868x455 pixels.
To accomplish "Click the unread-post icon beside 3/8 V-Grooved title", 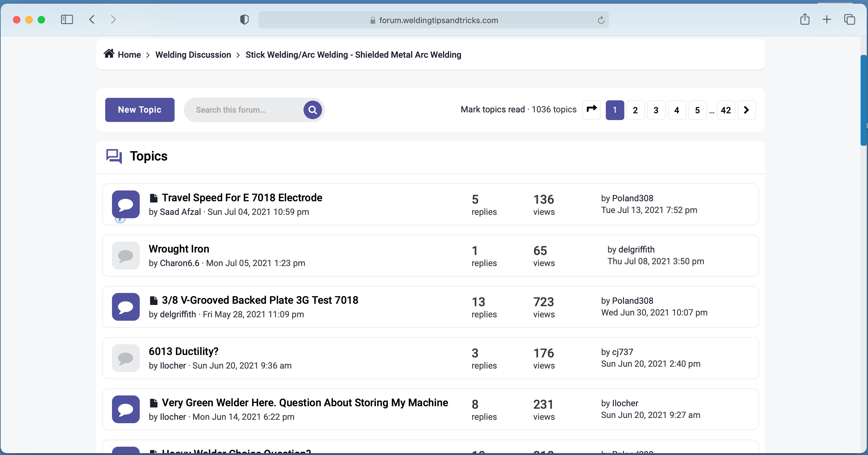I will 154,301.
